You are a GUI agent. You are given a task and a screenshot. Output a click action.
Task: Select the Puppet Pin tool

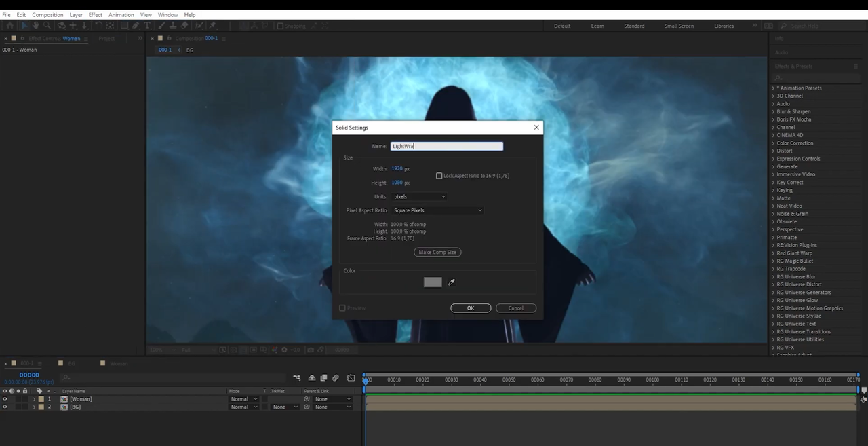(x=212, y=26)
